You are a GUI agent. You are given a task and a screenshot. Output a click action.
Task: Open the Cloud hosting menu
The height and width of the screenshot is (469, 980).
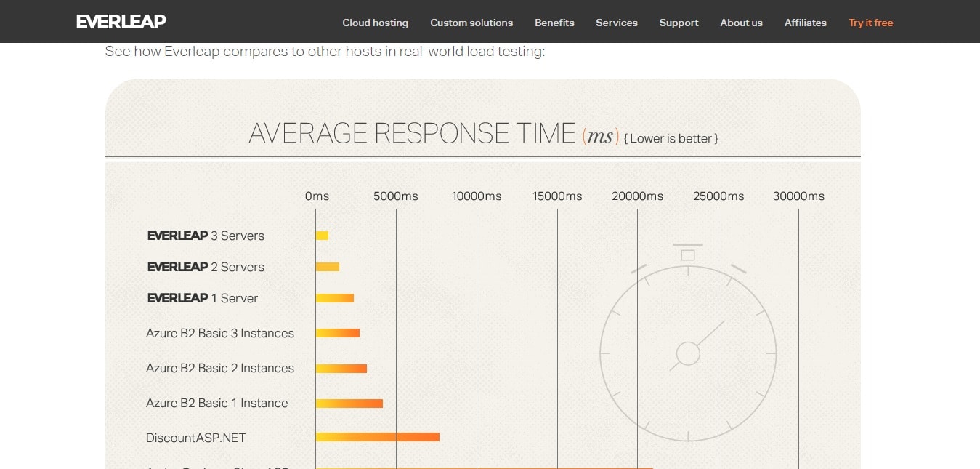pos(376,23)
